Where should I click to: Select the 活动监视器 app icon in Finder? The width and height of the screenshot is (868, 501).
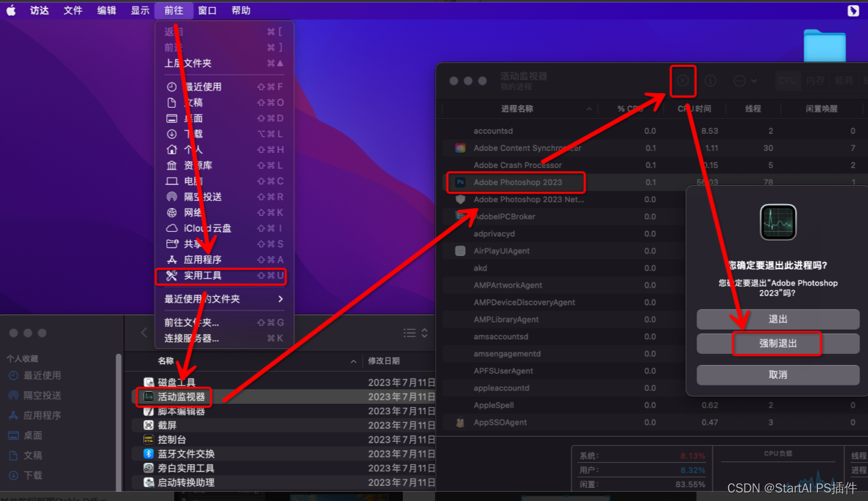point(148,397)
